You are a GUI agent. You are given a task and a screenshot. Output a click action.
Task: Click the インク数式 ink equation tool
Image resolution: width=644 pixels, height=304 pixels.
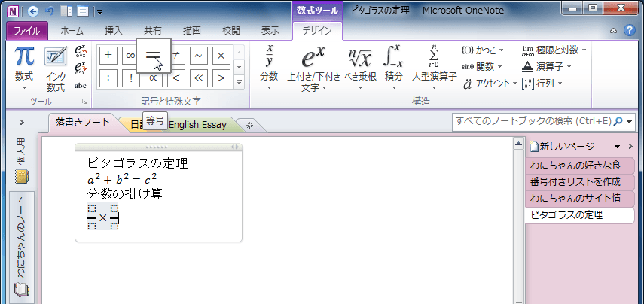pos(56,68)
